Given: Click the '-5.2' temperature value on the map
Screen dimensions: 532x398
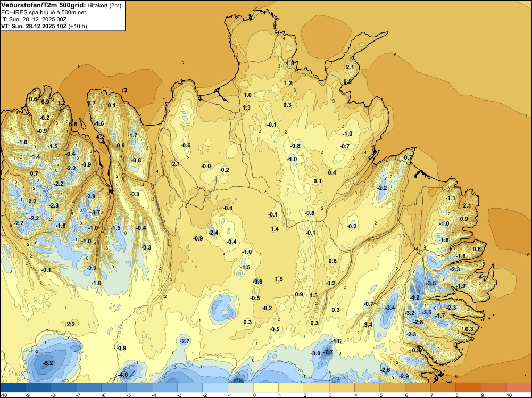Looking at the screenshot, I should pyautogui.click(x=48, y=363).
